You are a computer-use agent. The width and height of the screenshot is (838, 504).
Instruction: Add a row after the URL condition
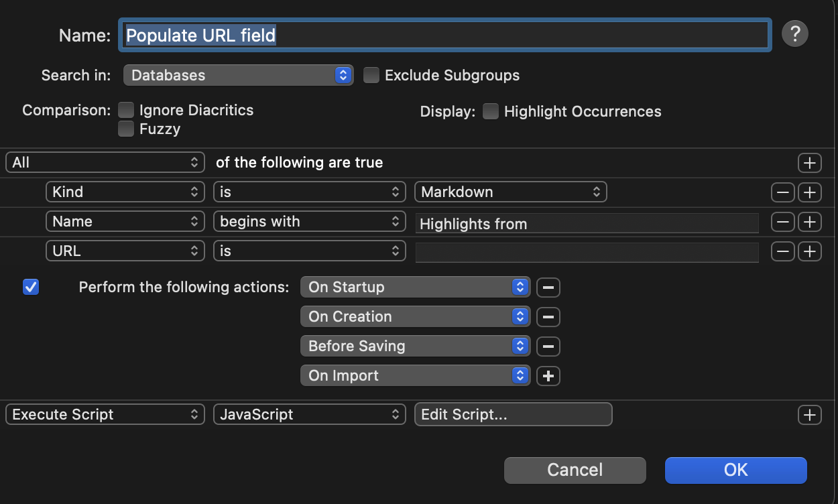(x=809, y=251)
